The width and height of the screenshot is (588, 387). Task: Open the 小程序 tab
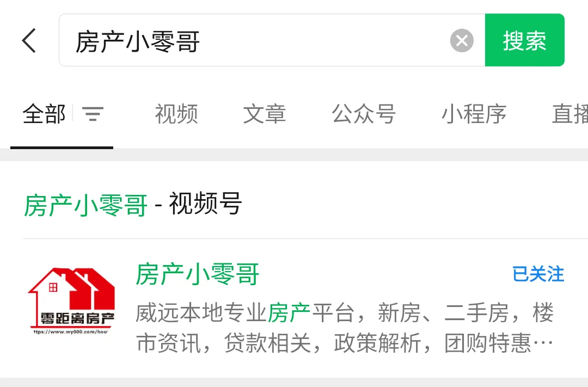point(474,114)
